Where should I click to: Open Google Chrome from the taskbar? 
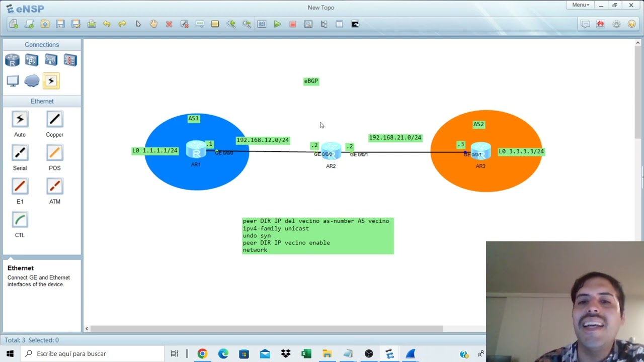point(202,354)
